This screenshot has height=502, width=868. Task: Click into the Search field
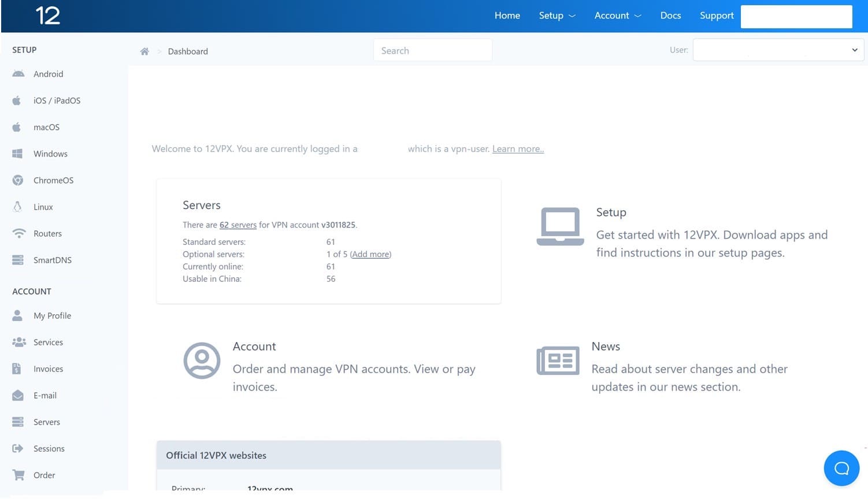tap(432, 51)
